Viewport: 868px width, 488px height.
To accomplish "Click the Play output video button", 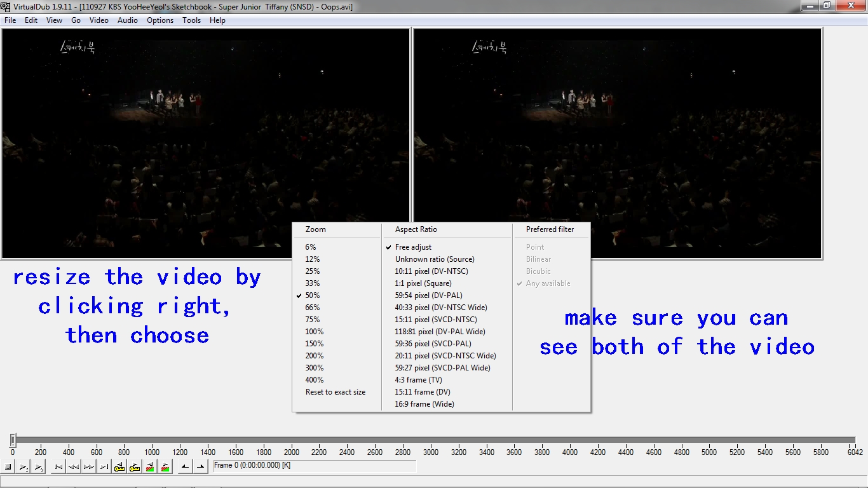I will tap(39, 467).
